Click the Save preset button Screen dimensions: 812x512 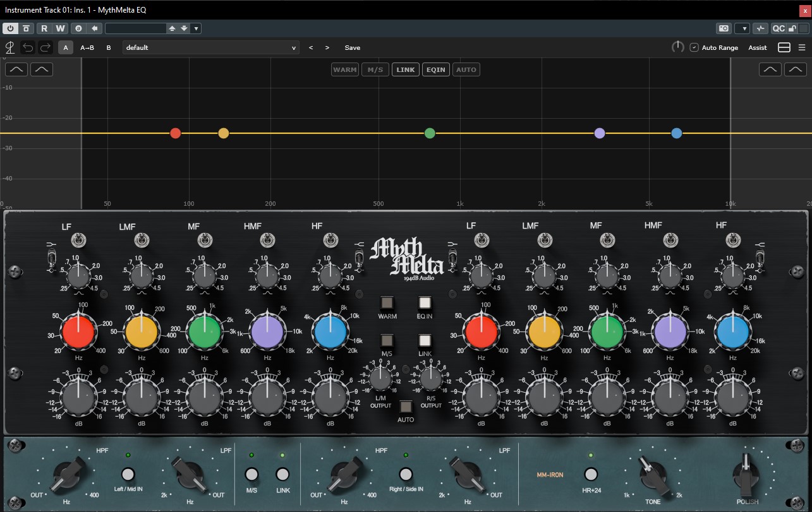coord(353,47)
